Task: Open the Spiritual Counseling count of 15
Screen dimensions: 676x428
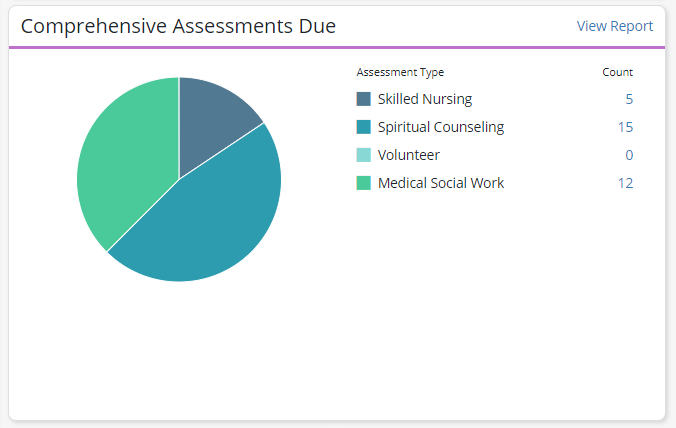Action: click(x=625, y=127)
